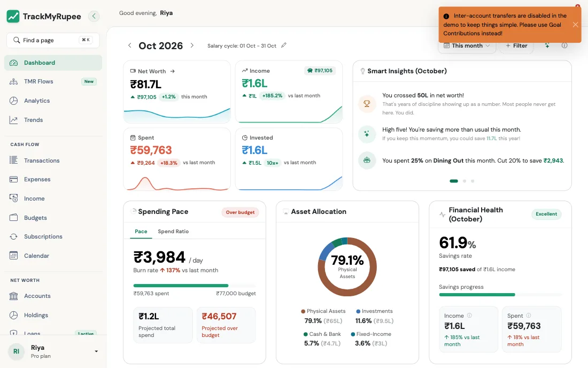The height and width of the screenshot is (368, 588).
Task: Collapse the sidebar with the chevron button
Action: [94, 16]
